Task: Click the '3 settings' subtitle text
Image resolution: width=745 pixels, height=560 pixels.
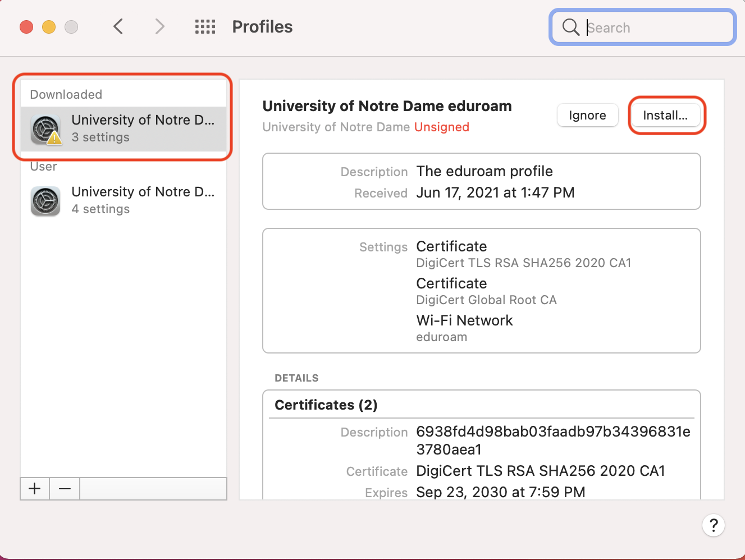Action: coord(100,137)
